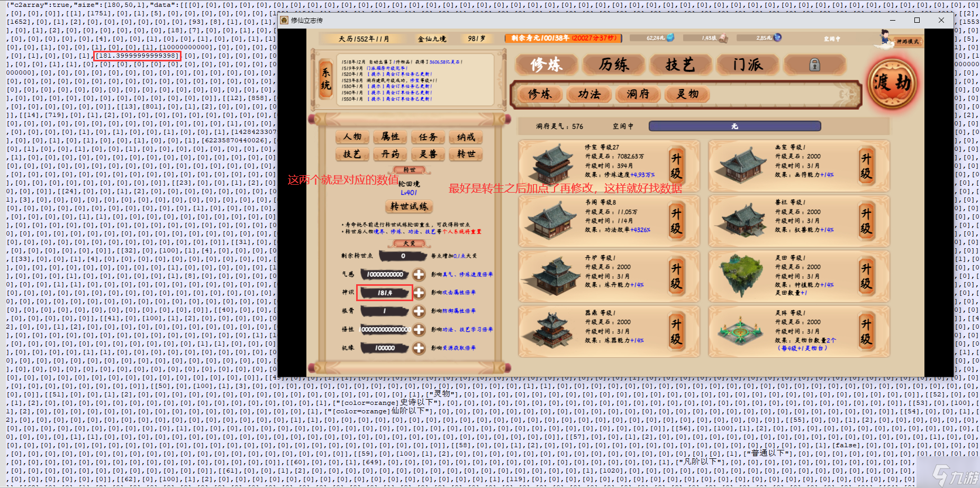Click the 气感 value field 10000000000
Image resolution: width=980 pixels, height=488 pixels.
[x=385, y=274]
